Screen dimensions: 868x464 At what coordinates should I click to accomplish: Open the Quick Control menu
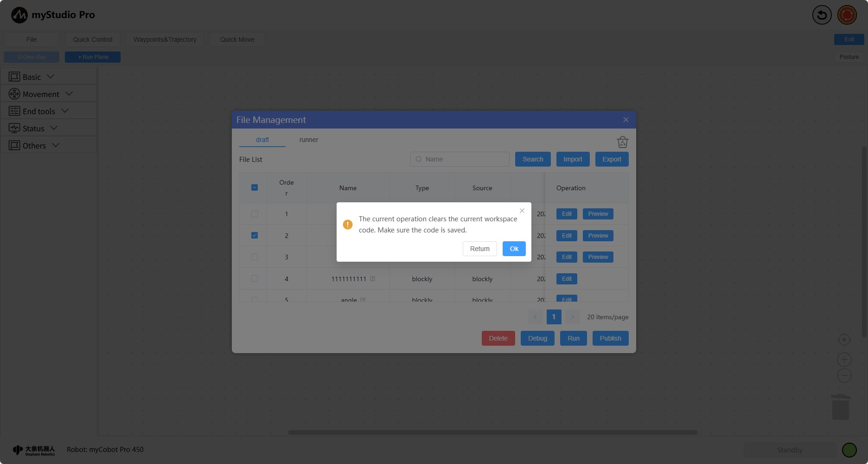pos(93,39)
